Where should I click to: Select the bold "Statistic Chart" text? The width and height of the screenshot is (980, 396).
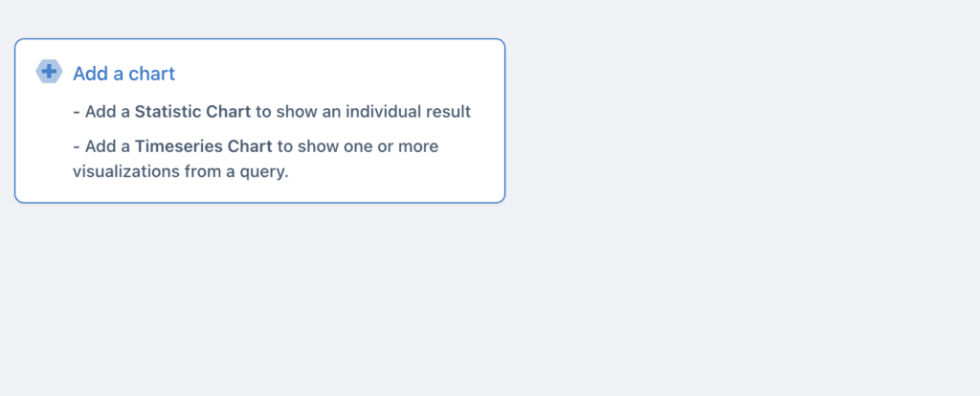pos(192,112)
